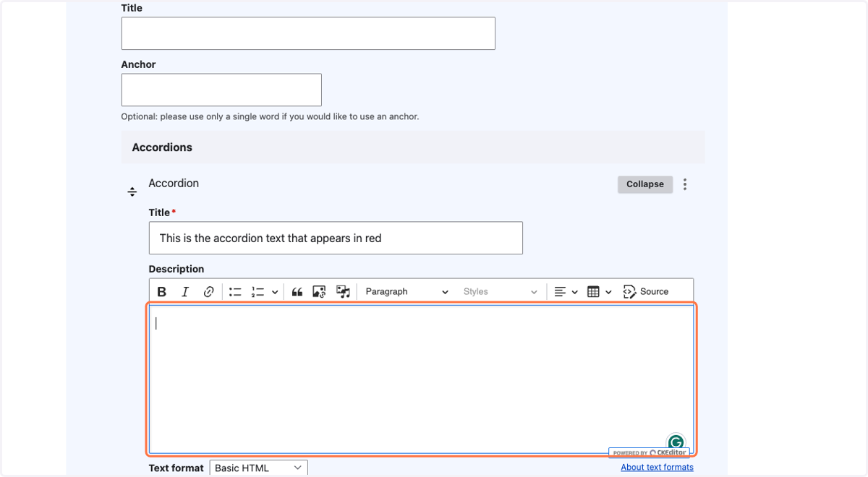This screenshot has width=868, height=477.
Task: Click the top Title input field
Action: coord(308,33)
